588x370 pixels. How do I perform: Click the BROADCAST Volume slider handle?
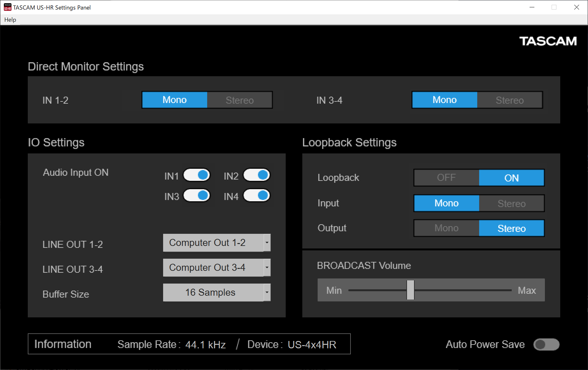411,290
